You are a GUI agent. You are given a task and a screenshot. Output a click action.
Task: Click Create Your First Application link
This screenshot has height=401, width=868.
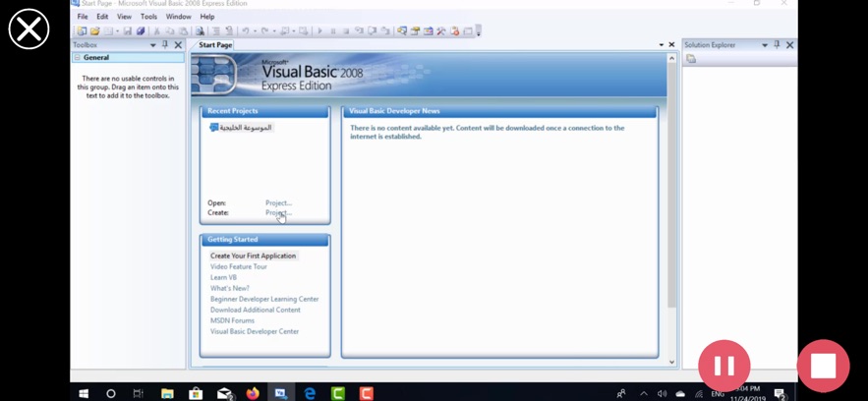(253, 256)
